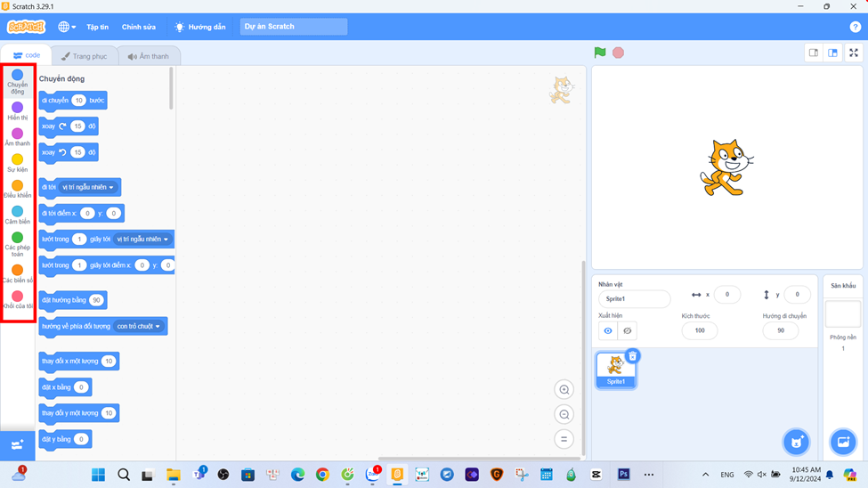Click the block palette vertical scrollbar
Image resolution: width=868 pixels, height=488 pixels.
171,89
